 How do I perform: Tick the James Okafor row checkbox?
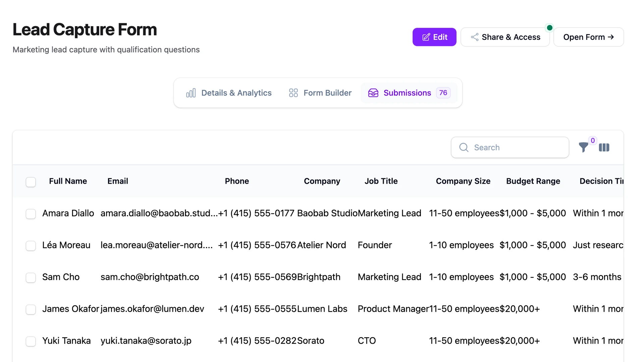click(31, 309)
